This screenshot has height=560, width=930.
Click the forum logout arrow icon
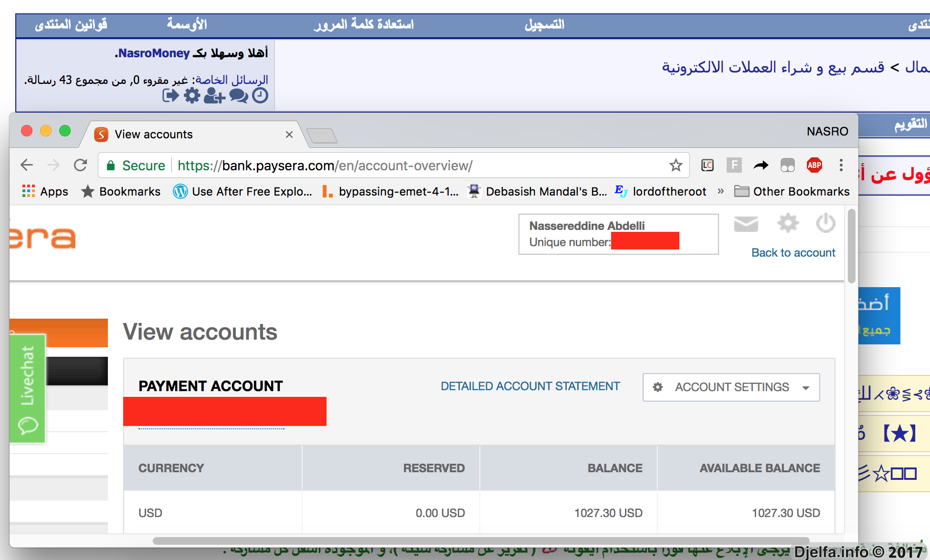170,96
